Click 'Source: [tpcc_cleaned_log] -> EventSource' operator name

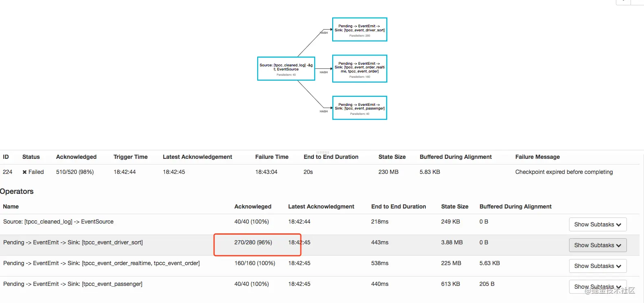pyautogui.click(x=58, y=222)
